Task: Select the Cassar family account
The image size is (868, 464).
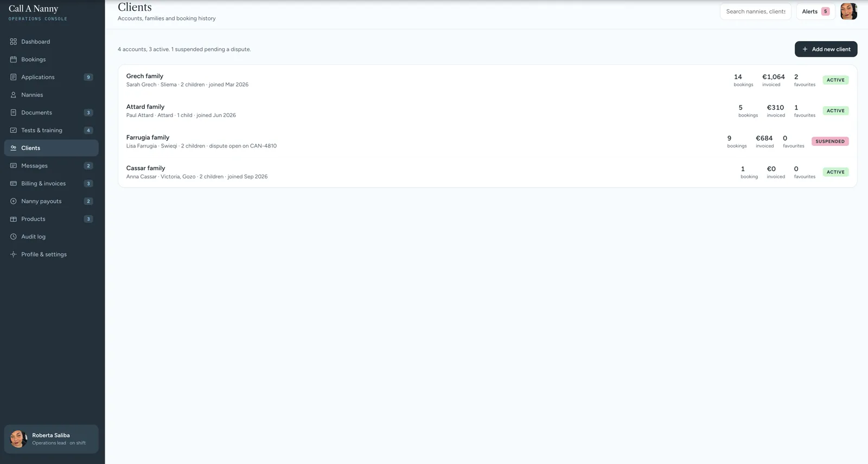Action: (x=487, y=172)
